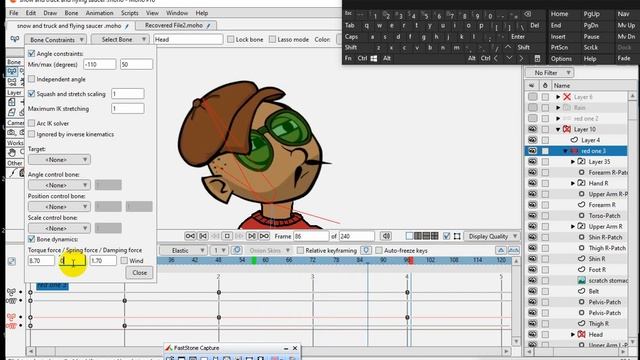Click the Transform Layer tool icon
Image resolution: width=640 pixels, height=360 pixels.
pos(12,102)
